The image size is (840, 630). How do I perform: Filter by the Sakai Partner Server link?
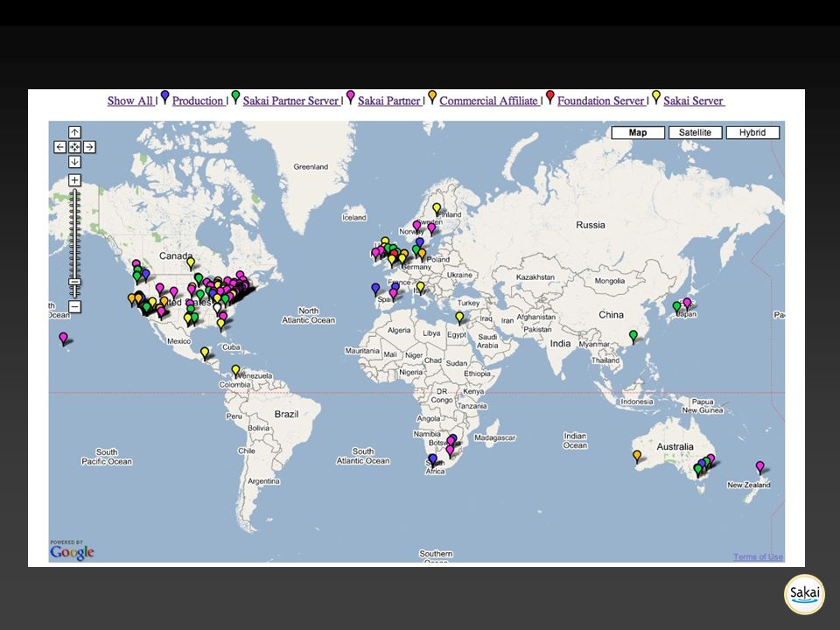291,101
